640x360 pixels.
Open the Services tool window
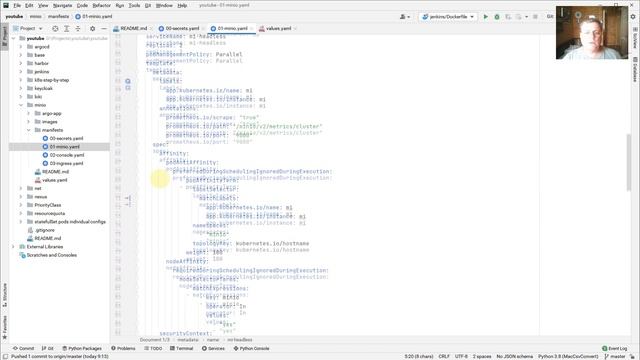(x=213, y=349)
